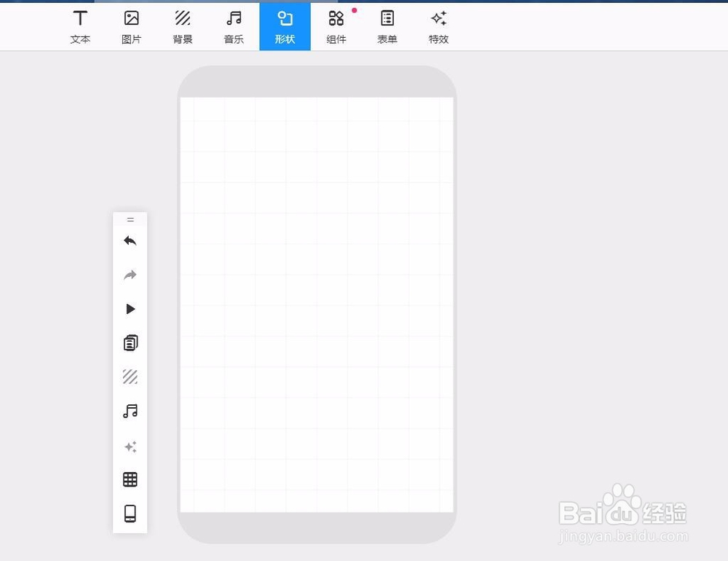Click the striped background icon in side toolbar
Image resolution: width=728 pixels, height=561 pixels.
[x=130, y=377]
